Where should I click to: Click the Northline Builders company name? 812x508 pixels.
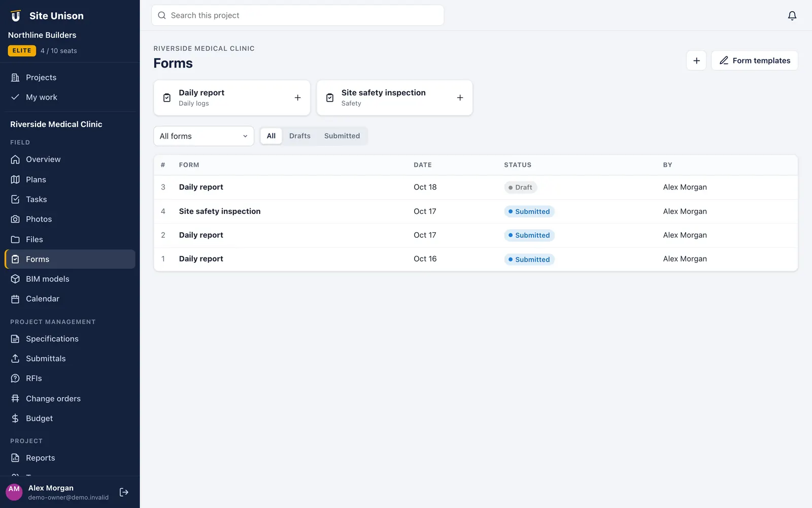(x=42, y=35)
